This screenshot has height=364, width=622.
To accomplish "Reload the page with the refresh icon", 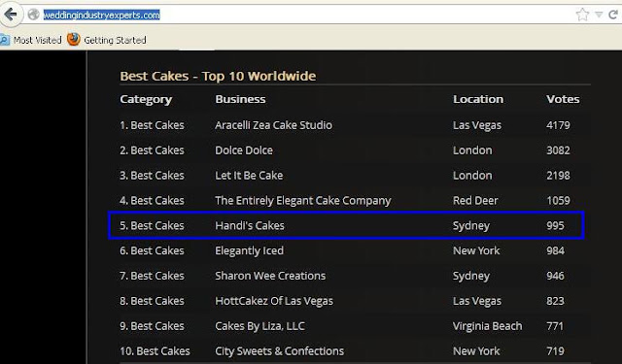I will pos(613,15).
